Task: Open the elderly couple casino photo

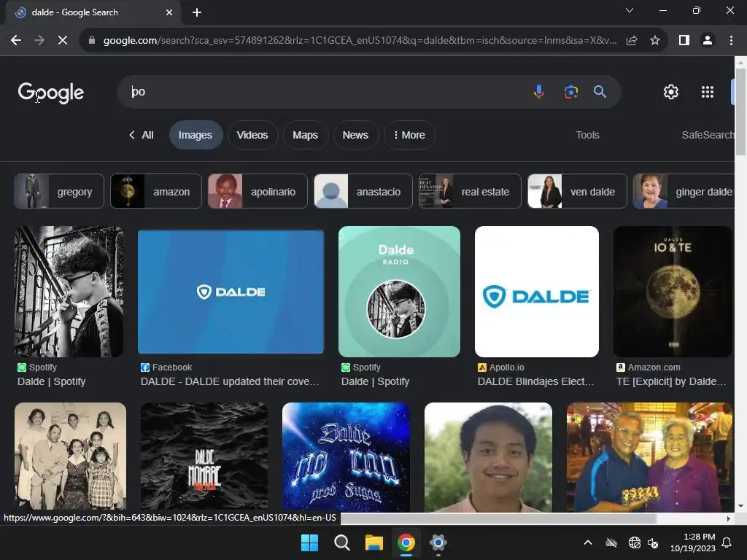Action: 649,457
